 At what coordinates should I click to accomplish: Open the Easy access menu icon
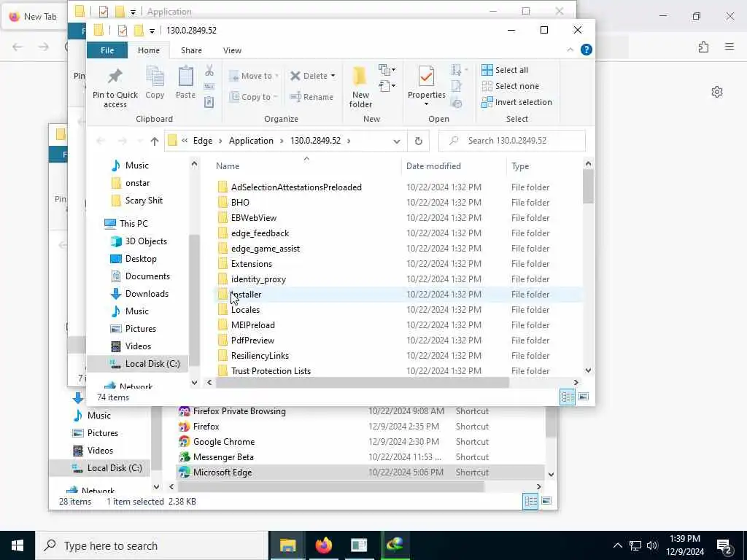click(387, 86)
